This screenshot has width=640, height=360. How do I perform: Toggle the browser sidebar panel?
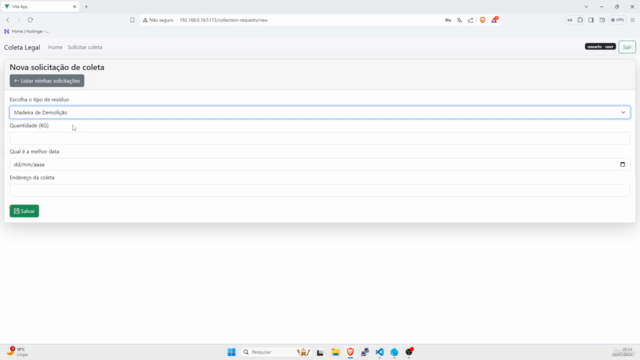(x=591, y=20)
